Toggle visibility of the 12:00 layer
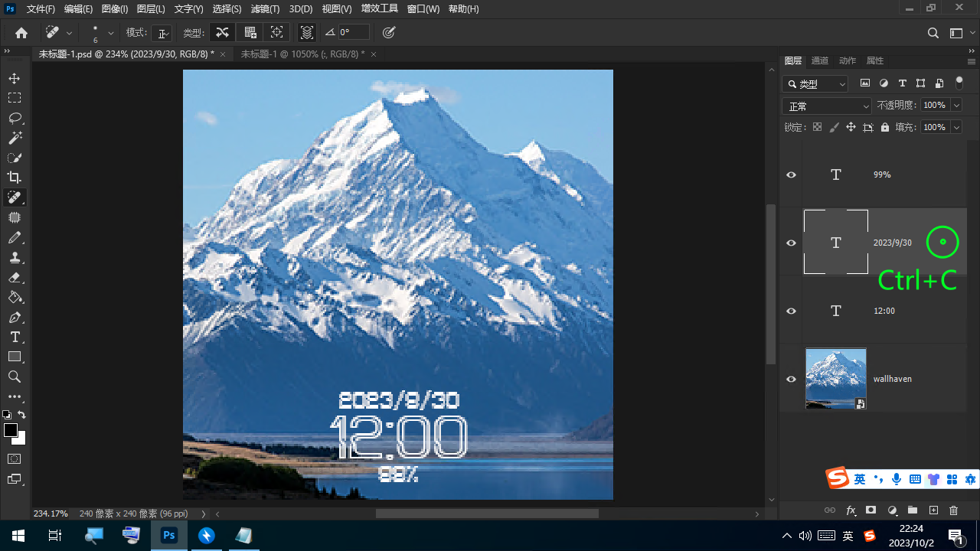 pos(792,311)
